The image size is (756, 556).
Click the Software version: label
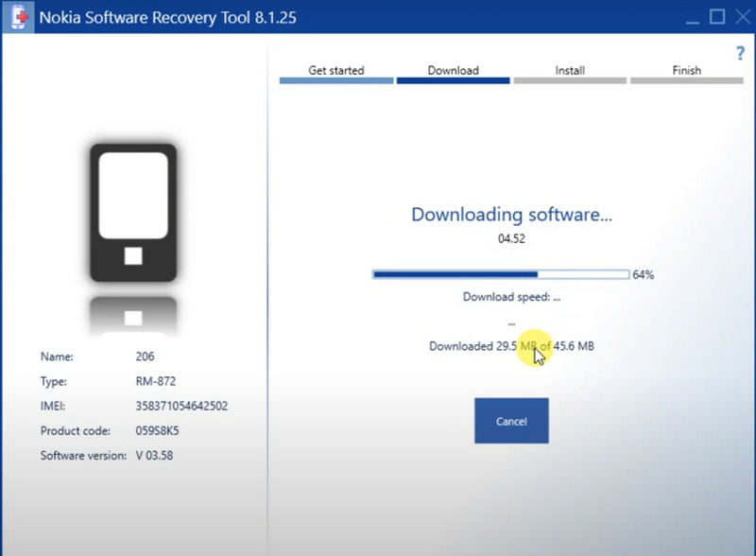click(x=83, y=455)
